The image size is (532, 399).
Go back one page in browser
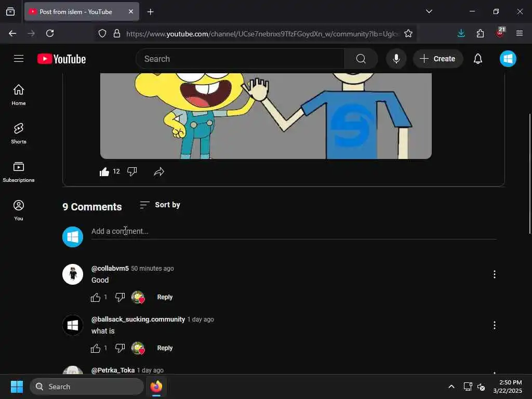12,33
